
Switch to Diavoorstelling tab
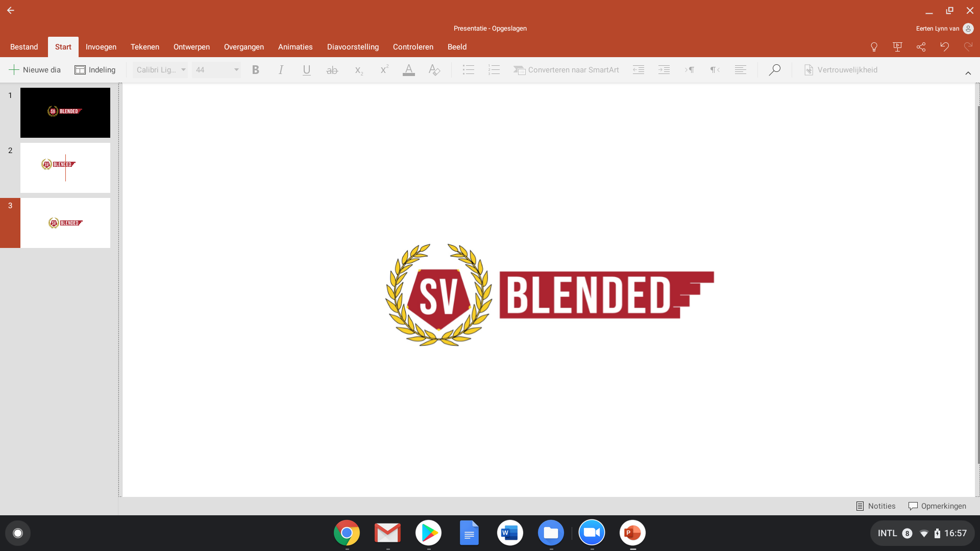click(353, 47)
